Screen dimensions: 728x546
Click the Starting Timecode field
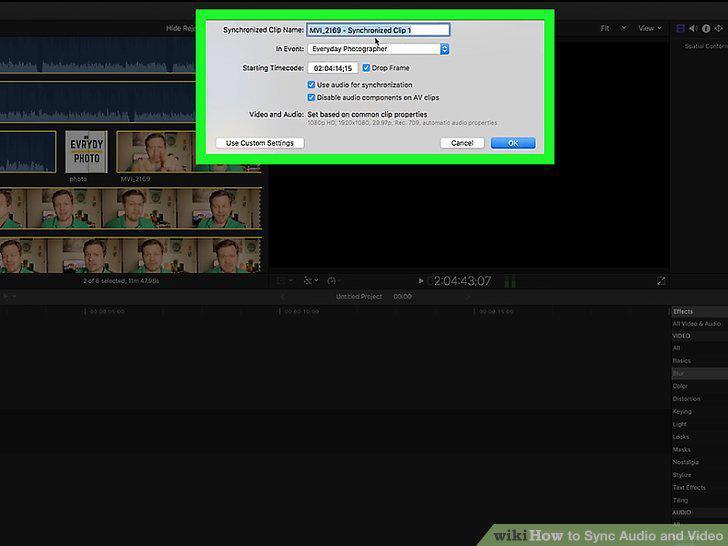pyautogui.click(x=332, y=68)
